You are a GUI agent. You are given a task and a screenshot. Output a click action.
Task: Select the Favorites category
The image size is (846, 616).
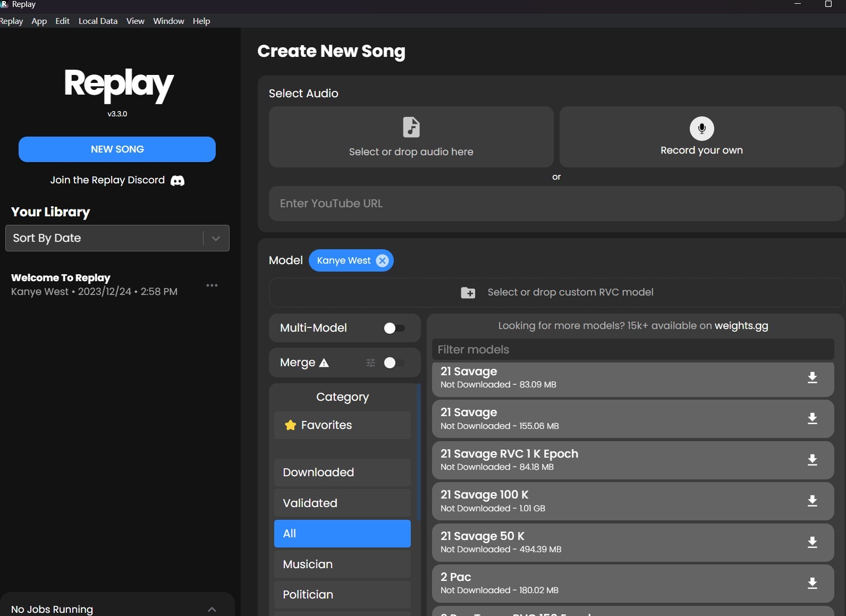(x=342, y=425)
